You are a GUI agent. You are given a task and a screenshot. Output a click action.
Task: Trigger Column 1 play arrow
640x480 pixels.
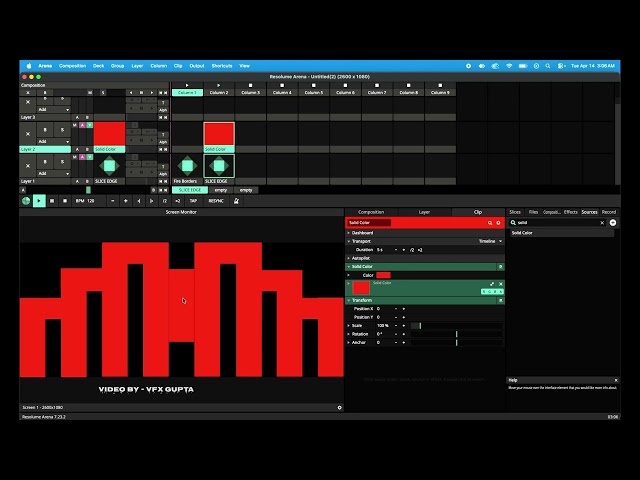point(187,85)
